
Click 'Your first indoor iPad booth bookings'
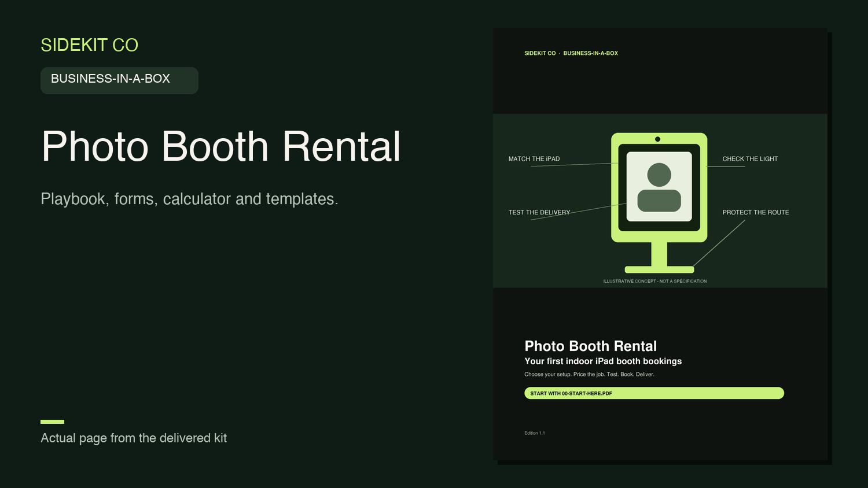coord(603,361)
